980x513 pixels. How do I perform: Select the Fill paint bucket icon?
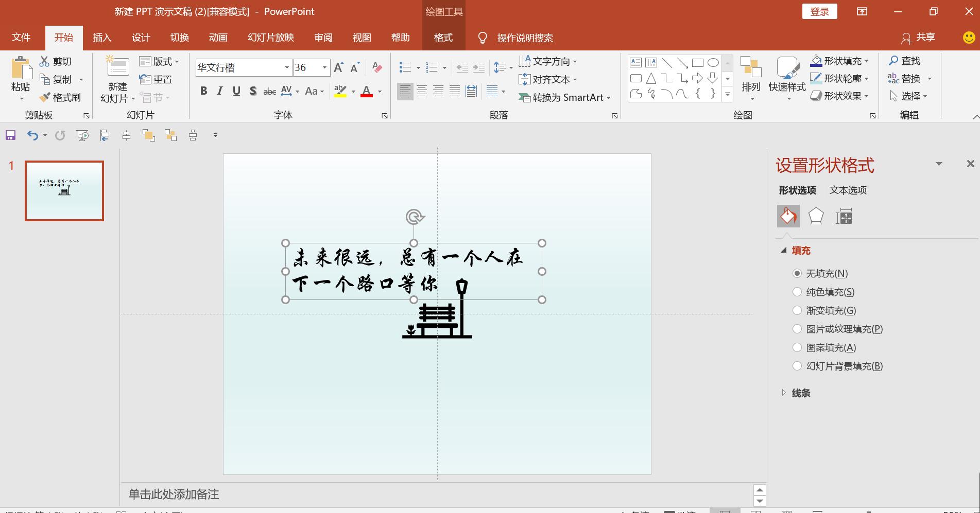788,216
